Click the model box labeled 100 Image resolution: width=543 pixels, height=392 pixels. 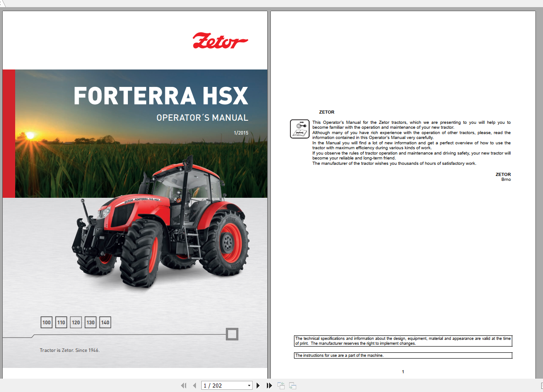click(46, 323)
